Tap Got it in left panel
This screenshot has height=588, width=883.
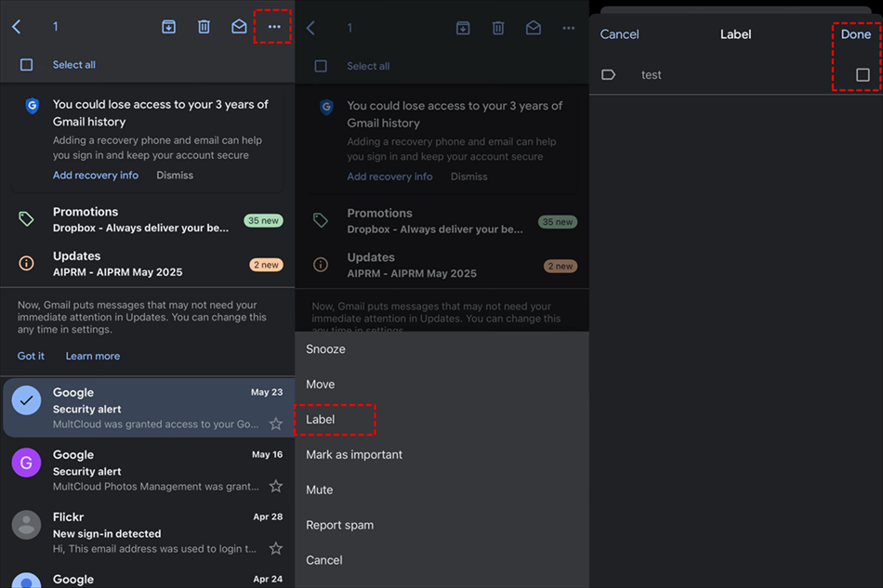point(31,356)
